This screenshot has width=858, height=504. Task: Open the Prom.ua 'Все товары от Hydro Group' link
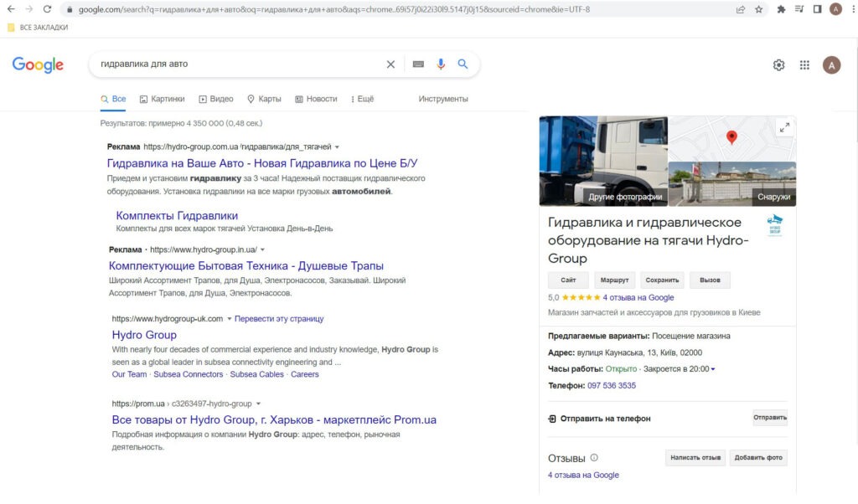click(x=274, y=419)
